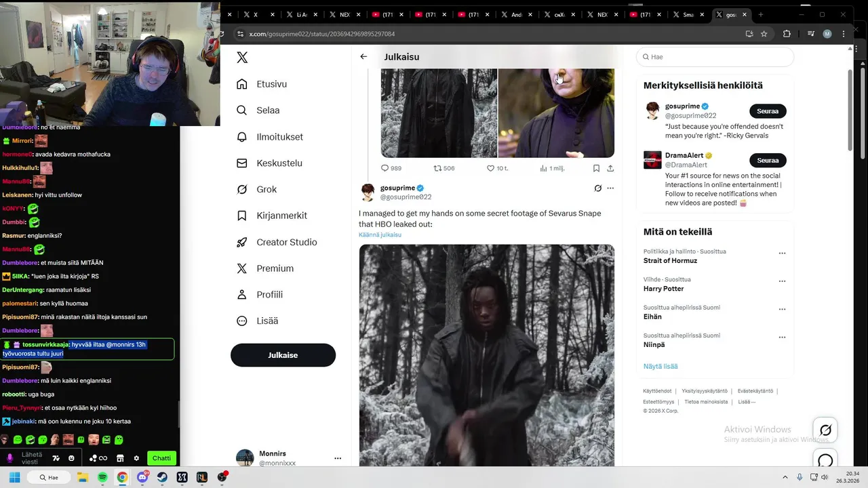
Task: Click the purple microphone icon in chat
Action: coord(9,458)
